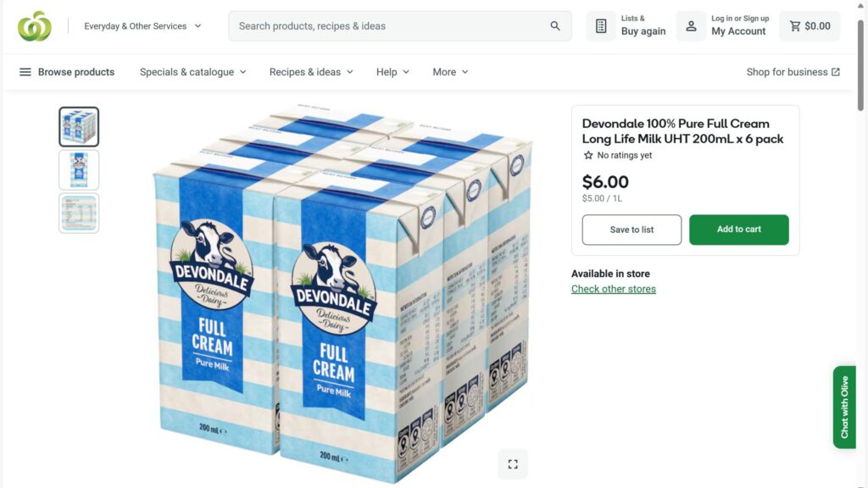Image resolution: width=868 pixels, height=488 pixels.
Task: Open the shopping cart icon
Action: tap(795, 26)
